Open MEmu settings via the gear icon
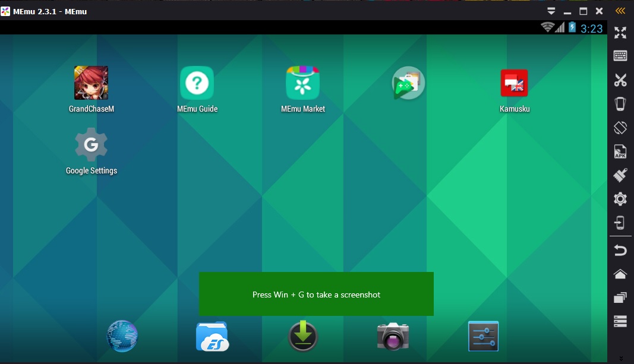 pos(620,199)
